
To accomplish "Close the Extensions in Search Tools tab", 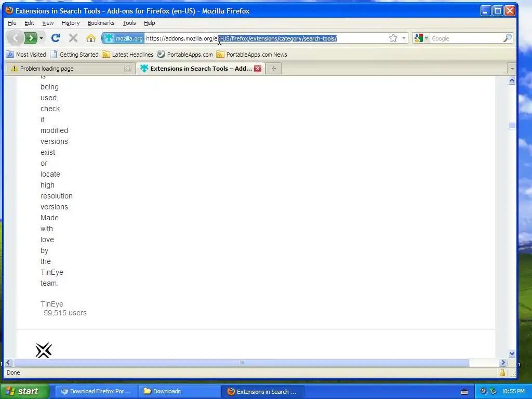I will tap(258, 69).
